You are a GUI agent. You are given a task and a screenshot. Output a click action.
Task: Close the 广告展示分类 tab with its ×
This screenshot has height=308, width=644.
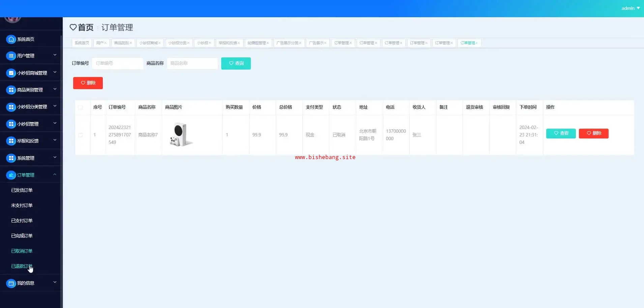(x=300, y=43)
